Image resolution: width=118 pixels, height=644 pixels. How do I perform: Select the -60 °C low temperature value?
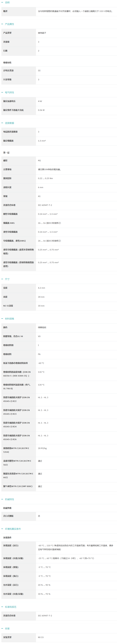pos(41,363)
